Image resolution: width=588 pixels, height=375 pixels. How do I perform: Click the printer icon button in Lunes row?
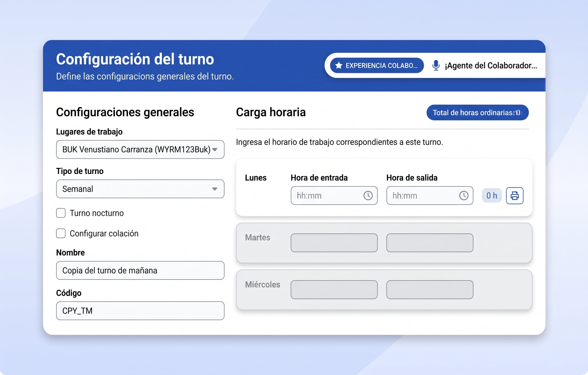[x=514, y=196]
